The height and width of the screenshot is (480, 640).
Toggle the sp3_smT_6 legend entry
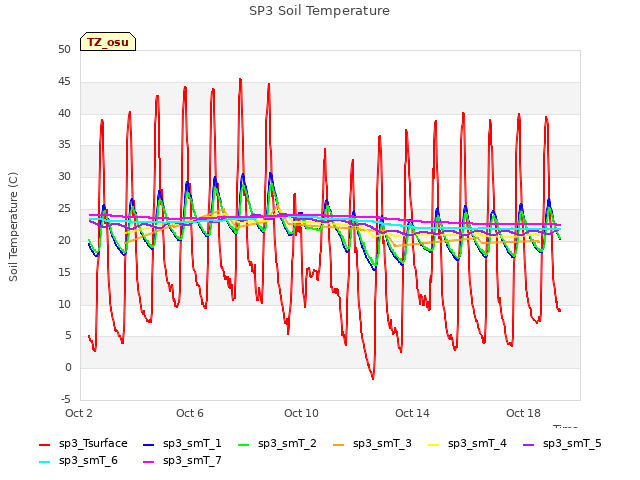[78, 461]
